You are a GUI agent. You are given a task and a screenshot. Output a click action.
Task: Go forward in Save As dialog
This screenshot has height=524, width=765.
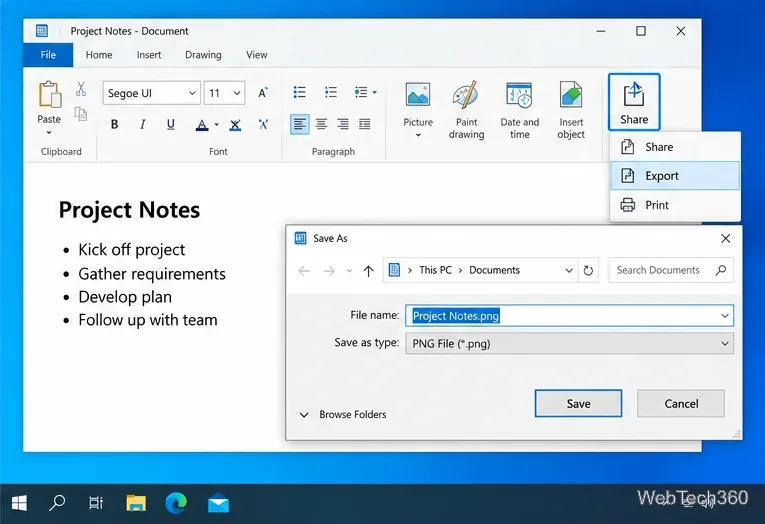click(x=329, y=270)
